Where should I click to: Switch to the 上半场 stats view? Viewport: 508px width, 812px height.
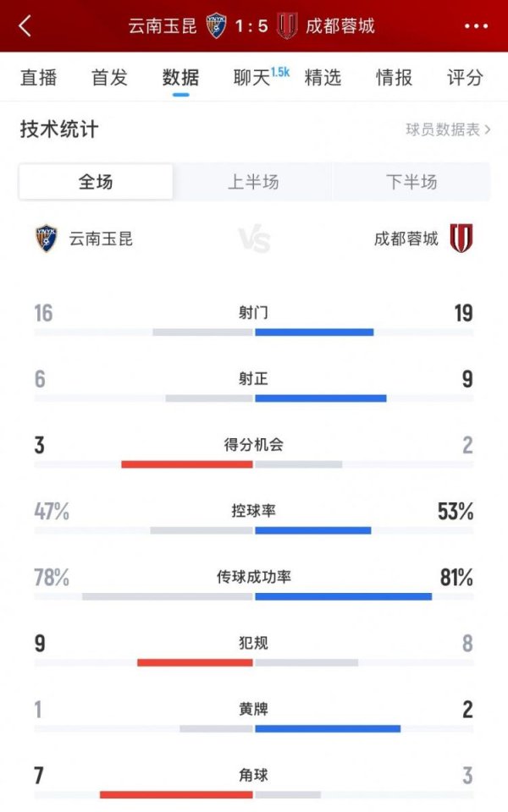(x=253, y=180)
